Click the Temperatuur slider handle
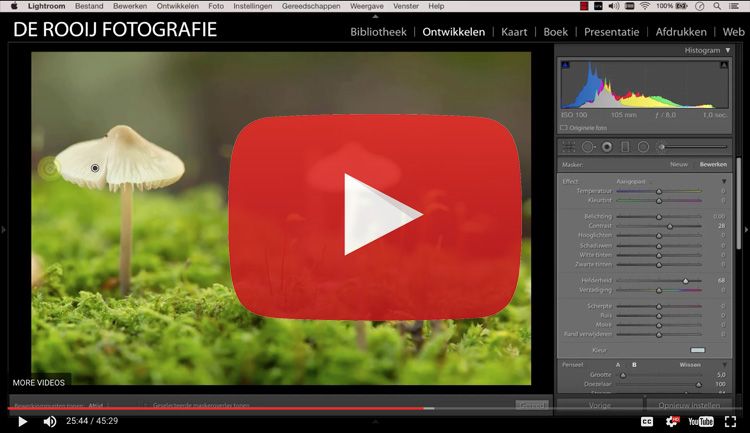The width and height of the screenshot is (750, 433). (659, 191)
